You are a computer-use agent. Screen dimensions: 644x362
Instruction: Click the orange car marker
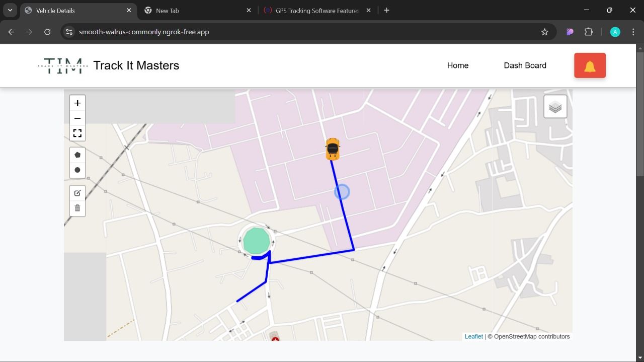[333, 149]
